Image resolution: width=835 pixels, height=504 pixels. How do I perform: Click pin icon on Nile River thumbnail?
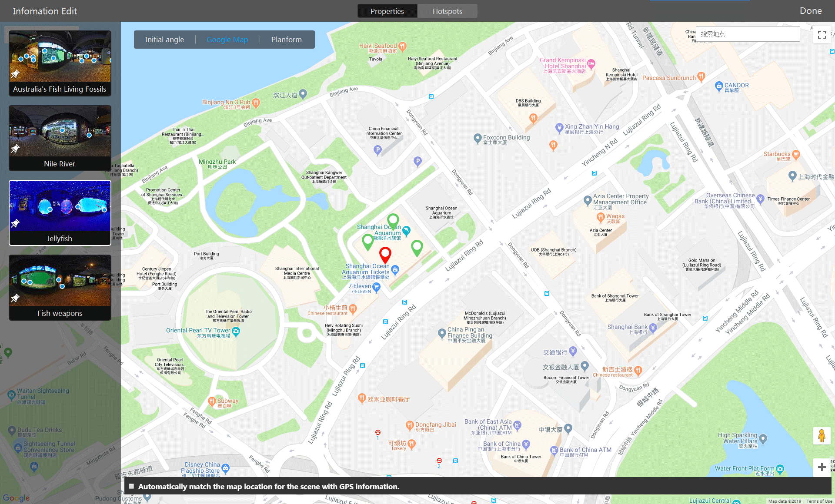[x=15, y=149]
